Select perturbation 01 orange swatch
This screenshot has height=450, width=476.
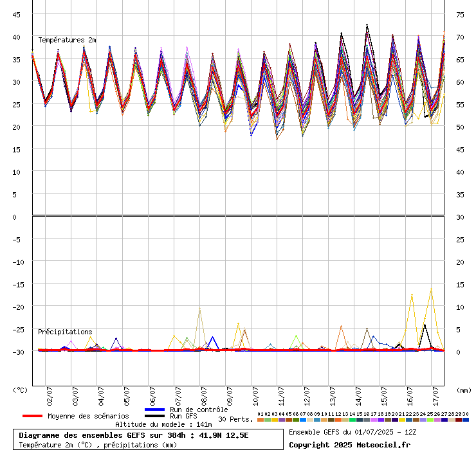[x=261, y=420]
